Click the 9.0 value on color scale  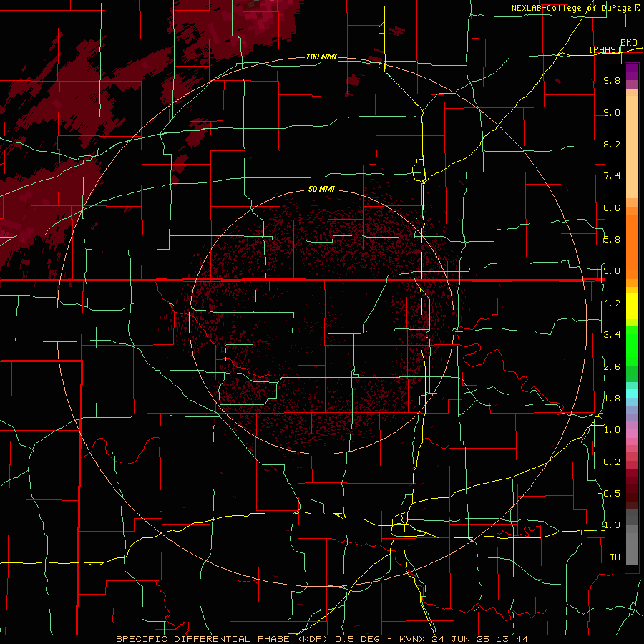[x=612, y=112]
